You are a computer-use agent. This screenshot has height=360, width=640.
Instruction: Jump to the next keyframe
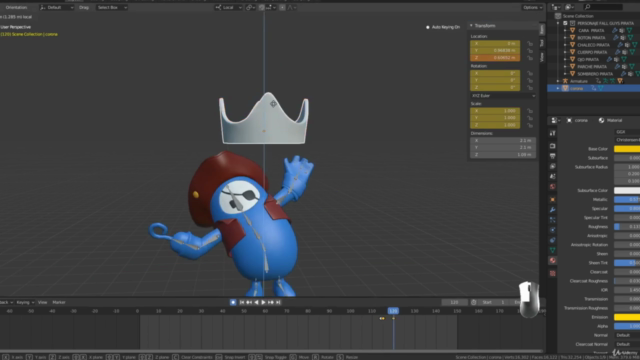tap(271, 302)
